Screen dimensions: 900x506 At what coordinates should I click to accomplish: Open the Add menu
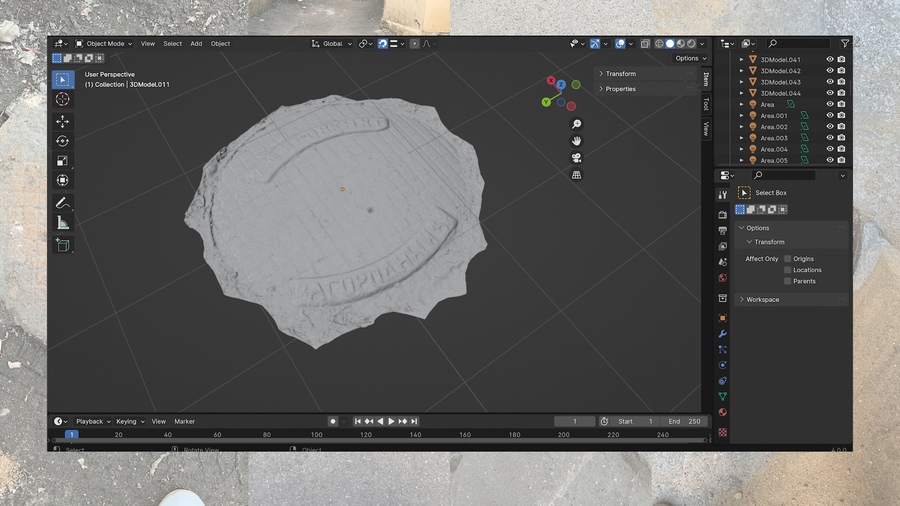(196, 44)
